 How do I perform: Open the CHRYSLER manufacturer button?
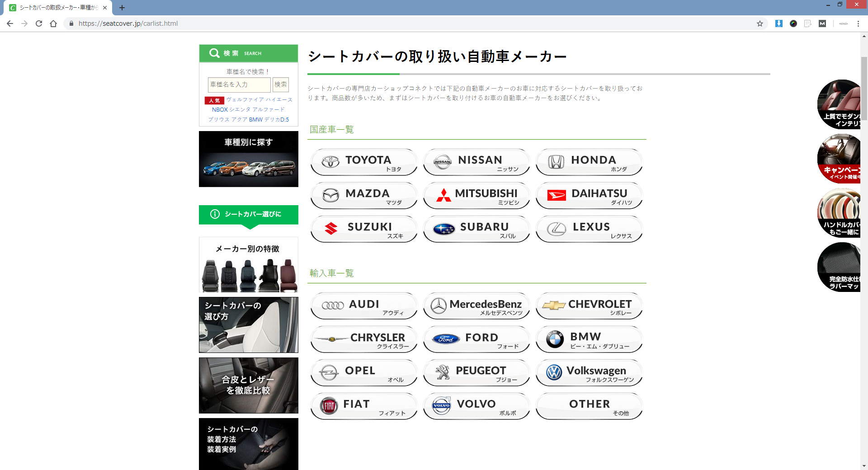pos(364,339)
